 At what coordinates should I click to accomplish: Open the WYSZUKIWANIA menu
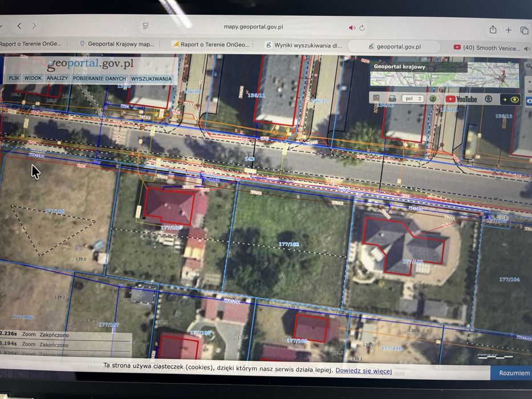(x=151, y=79)
